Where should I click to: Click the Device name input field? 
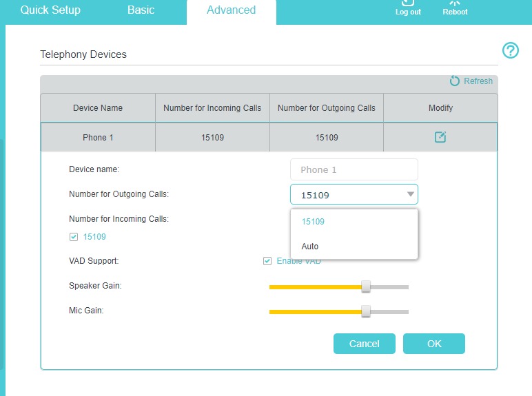(x=354, y=169)
